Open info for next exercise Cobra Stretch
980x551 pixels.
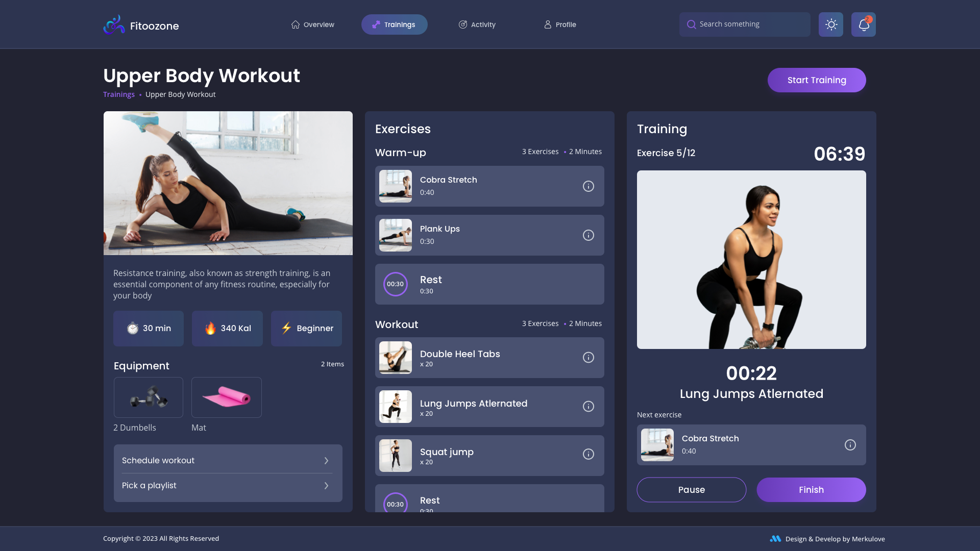(x=850, y=444)
